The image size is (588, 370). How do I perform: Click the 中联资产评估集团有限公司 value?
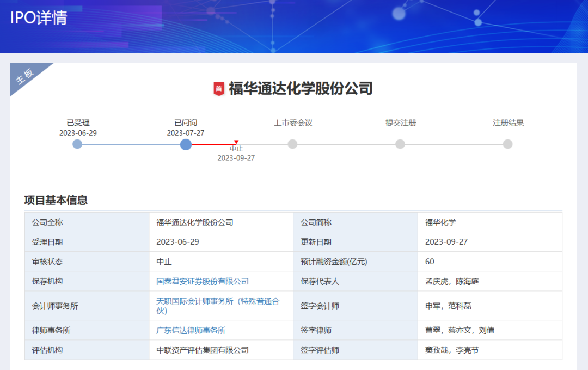(x=203, y=350)
